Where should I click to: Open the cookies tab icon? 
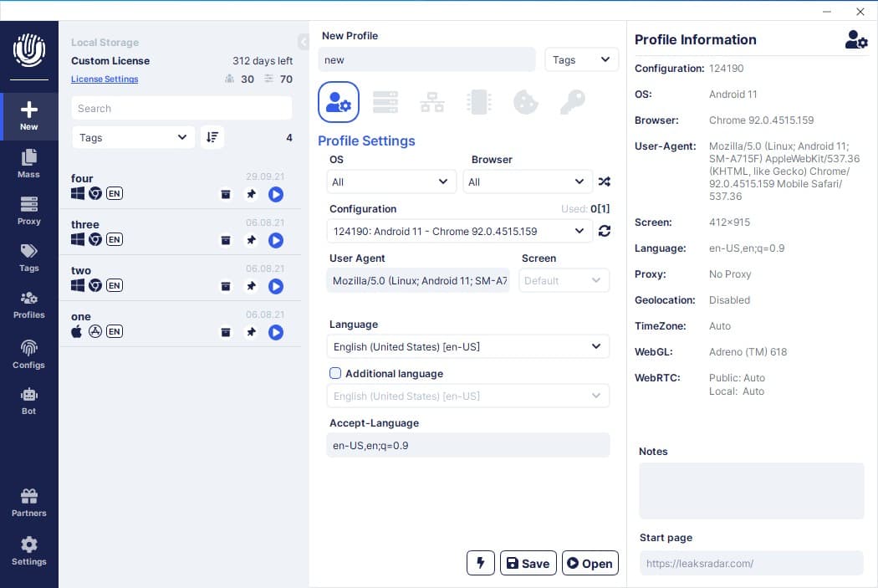click(525, 102)
